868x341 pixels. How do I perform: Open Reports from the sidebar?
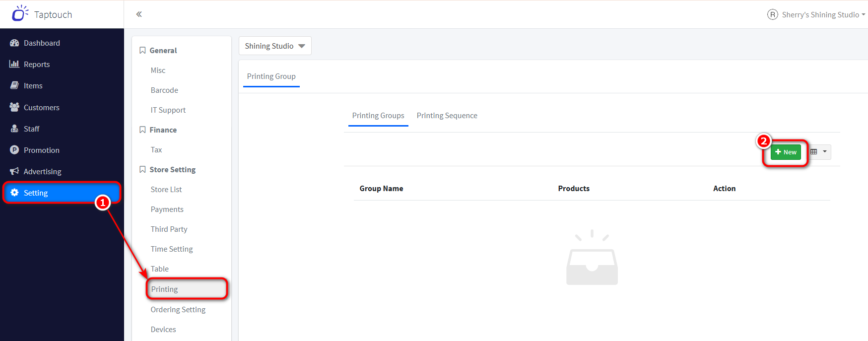[x=37, y=65]
